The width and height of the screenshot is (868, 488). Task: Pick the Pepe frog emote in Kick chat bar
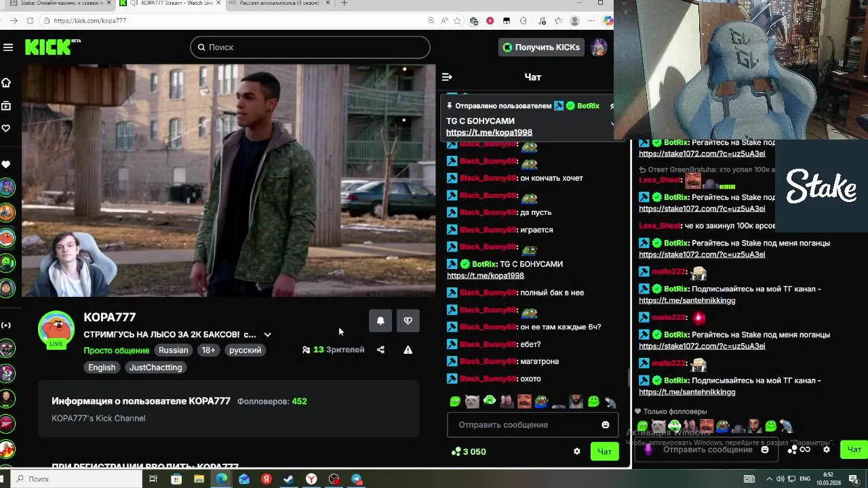coord(541,401)
